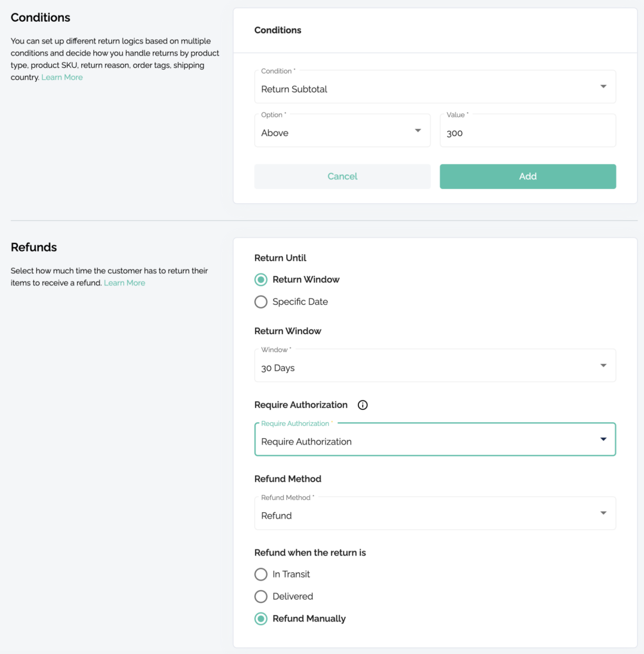This screenshot has height=654, width=644.
Task: Choose the In Transit refund option
Action: click(x=261, y=574)
